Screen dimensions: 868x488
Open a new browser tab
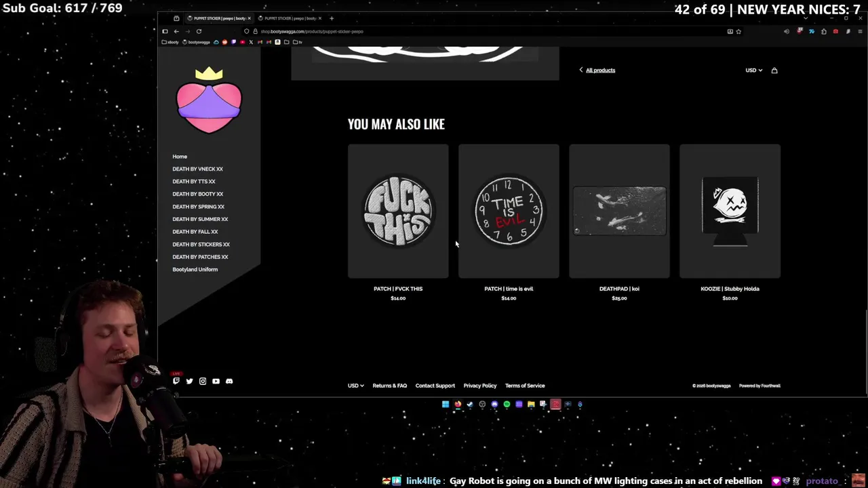tap(332, 18)
